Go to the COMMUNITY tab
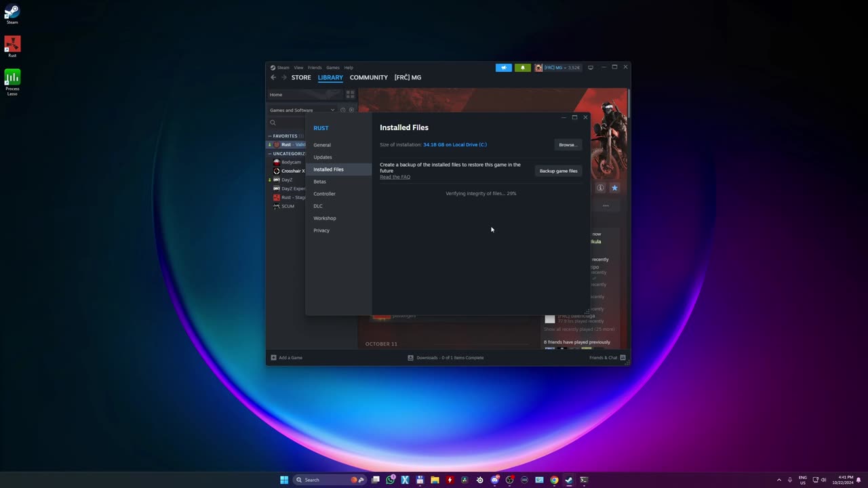The height and width of the screenshot is (488, 868). point(369,77)
